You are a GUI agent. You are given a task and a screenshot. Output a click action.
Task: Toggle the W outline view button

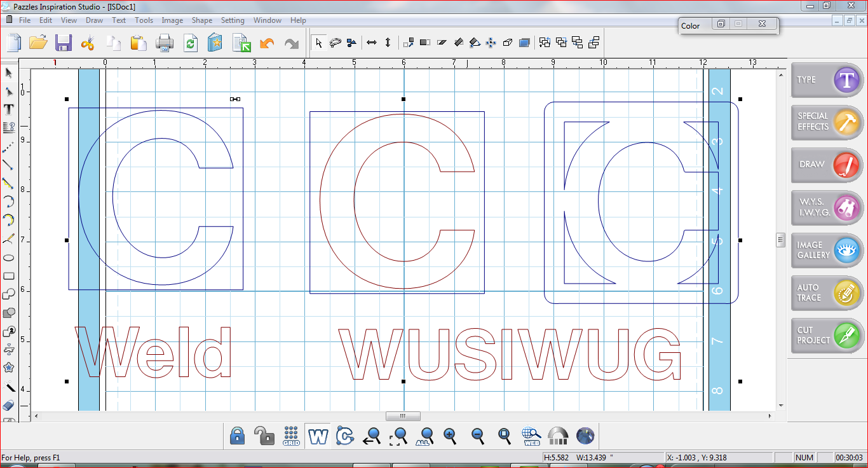point(318,436)
